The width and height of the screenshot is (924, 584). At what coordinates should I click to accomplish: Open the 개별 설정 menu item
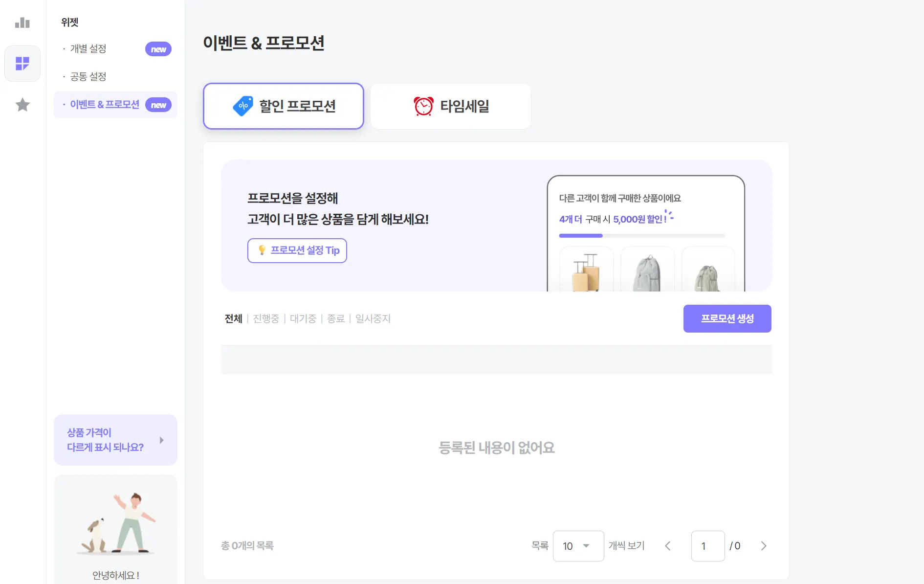(x=88, y=49)
